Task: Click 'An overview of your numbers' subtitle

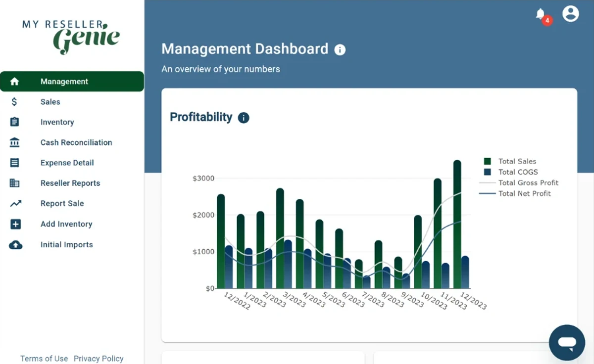Action: point(221,69)
